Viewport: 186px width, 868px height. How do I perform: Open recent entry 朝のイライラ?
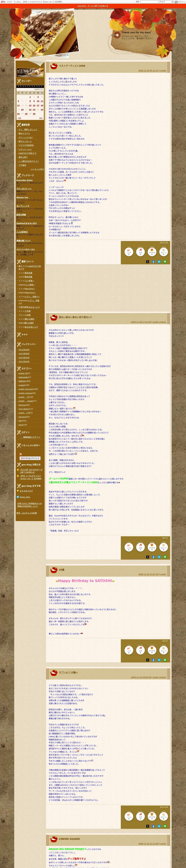(x=24, y=133)
